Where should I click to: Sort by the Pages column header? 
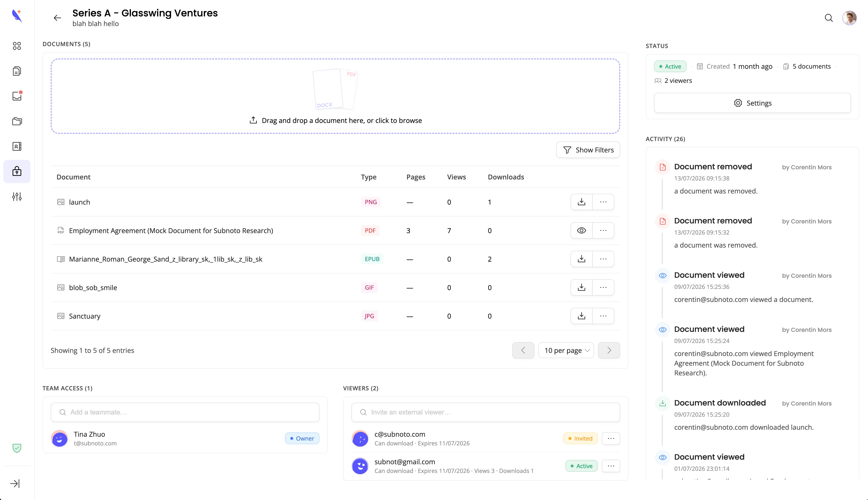point(416,177)
